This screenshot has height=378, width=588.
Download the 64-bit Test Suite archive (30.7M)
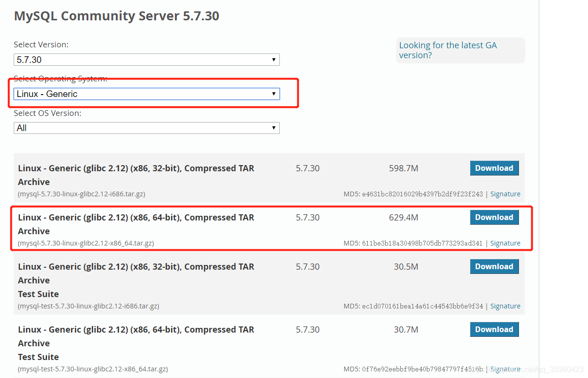tap(494, 329)
